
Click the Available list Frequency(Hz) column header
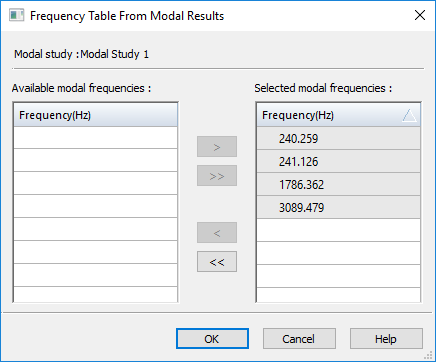click(x=96, y=115)
